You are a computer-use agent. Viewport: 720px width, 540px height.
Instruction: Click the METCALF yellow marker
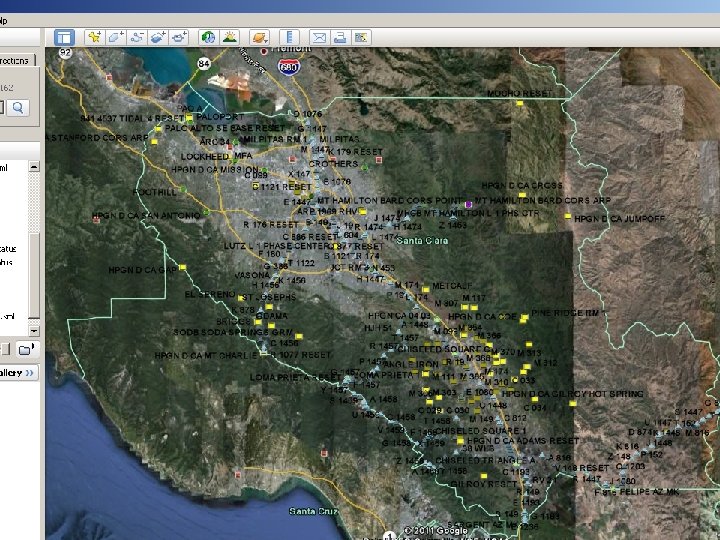[x=426, y=289]
